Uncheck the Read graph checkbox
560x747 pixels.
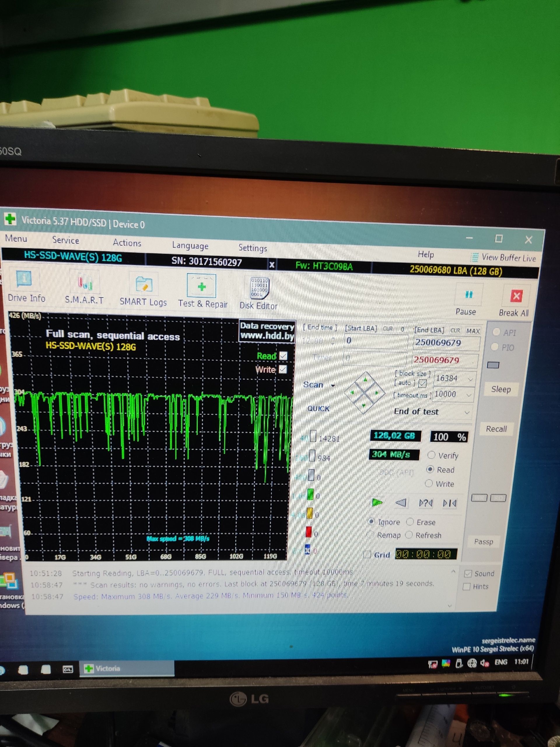point(283,356)
